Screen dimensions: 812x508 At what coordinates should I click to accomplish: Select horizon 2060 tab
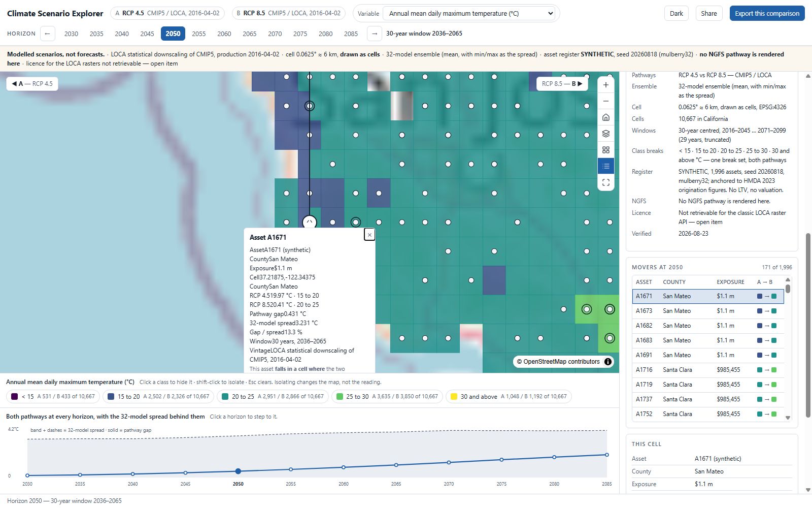[224, 34]
